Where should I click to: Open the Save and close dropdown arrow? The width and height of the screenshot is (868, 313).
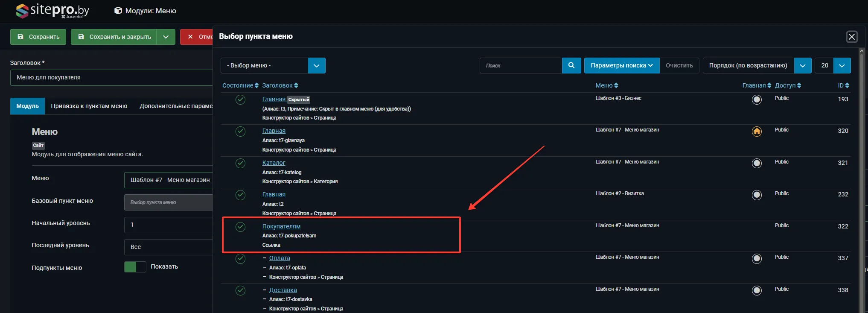[x=166, y=37]
